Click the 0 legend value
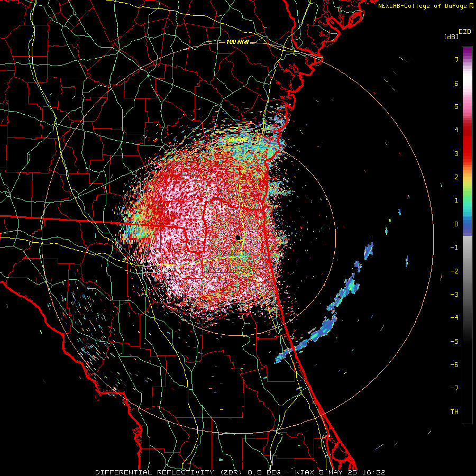This screenshot has width=476, height=476. 456,224
